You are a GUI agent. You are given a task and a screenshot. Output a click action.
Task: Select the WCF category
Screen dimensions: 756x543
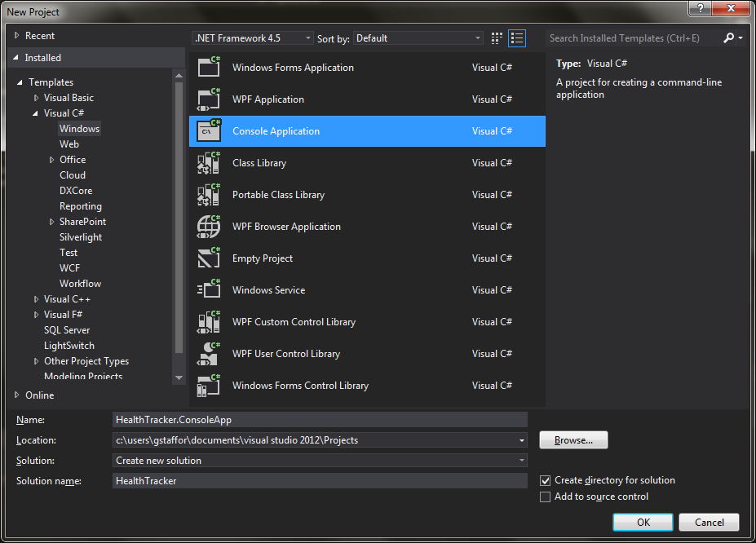coord(69,268)
